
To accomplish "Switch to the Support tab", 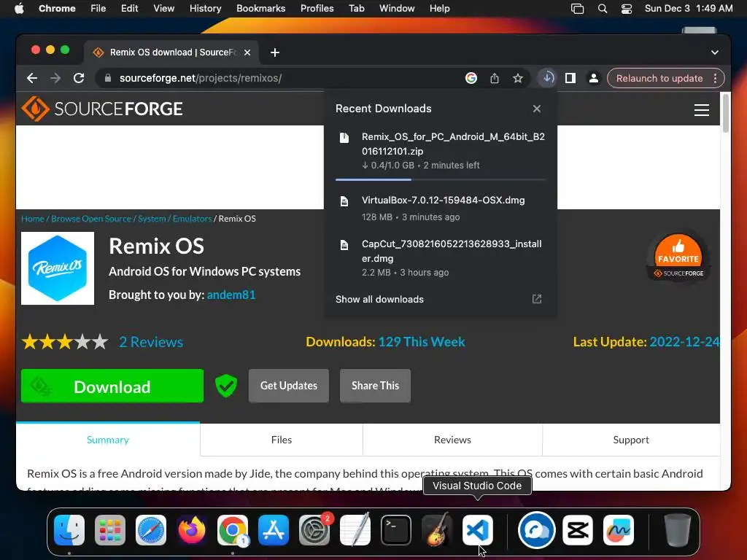I will 631,440.
